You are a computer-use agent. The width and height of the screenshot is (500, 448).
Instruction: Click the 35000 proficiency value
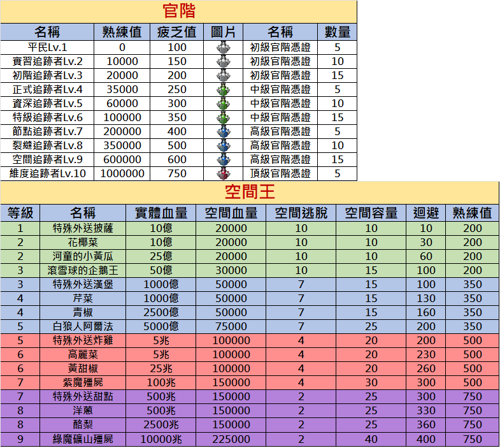122,89
